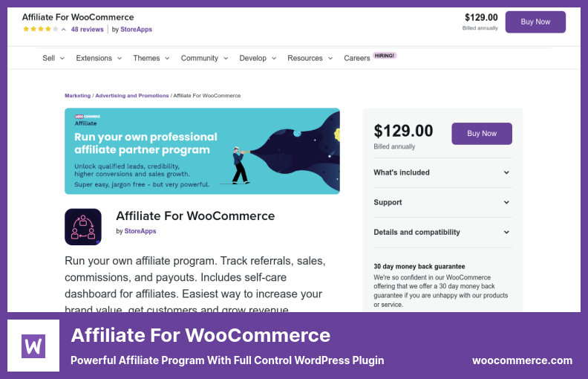Screen dimensions: 588x379
Task: Open Advertising and Promotions breadcrumb
Action: point(132,96)
